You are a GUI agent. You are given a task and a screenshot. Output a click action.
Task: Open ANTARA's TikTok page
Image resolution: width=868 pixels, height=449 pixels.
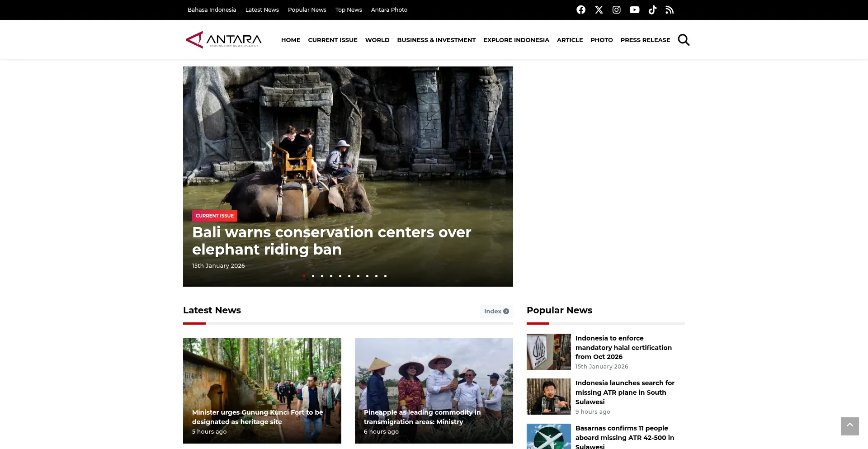pos(652,9)
